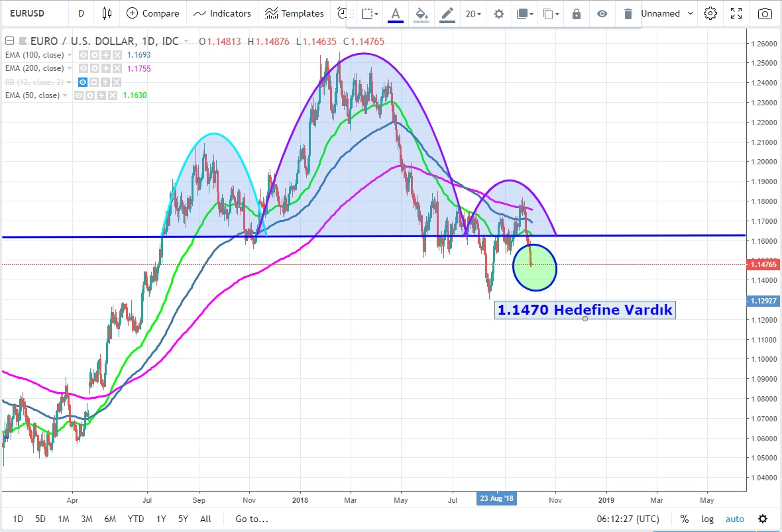Viewport: 782px width, 532px height.
Task: Click the EURUSD symbol search field
Action: tap(33, 13)
